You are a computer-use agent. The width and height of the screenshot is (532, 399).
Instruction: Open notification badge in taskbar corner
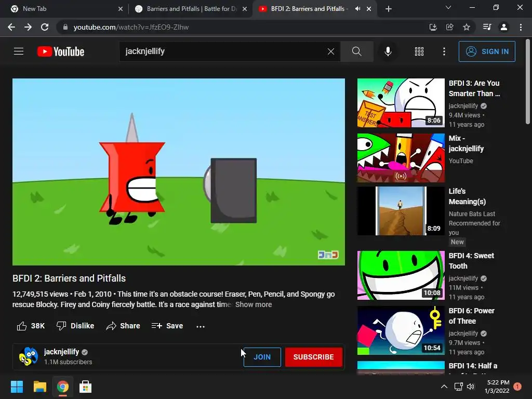(517, 387)
